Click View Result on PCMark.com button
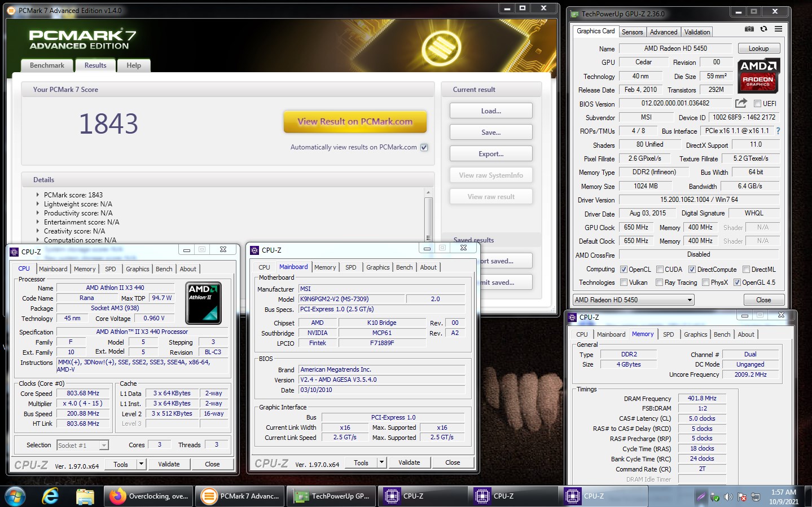Viewport: 812px width, 507px height. click(x=355, y=122)
